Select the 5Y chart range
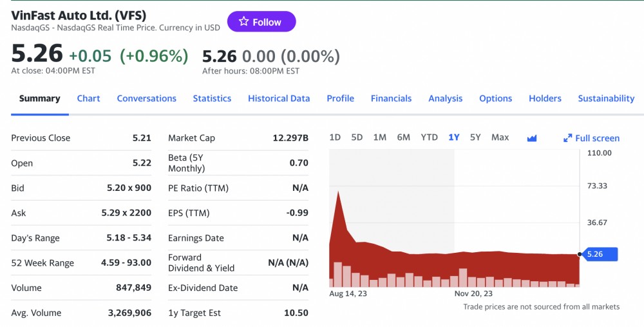The width and height of the screenshot is (644, 327). pyautogui.click(x=475, y=137)
